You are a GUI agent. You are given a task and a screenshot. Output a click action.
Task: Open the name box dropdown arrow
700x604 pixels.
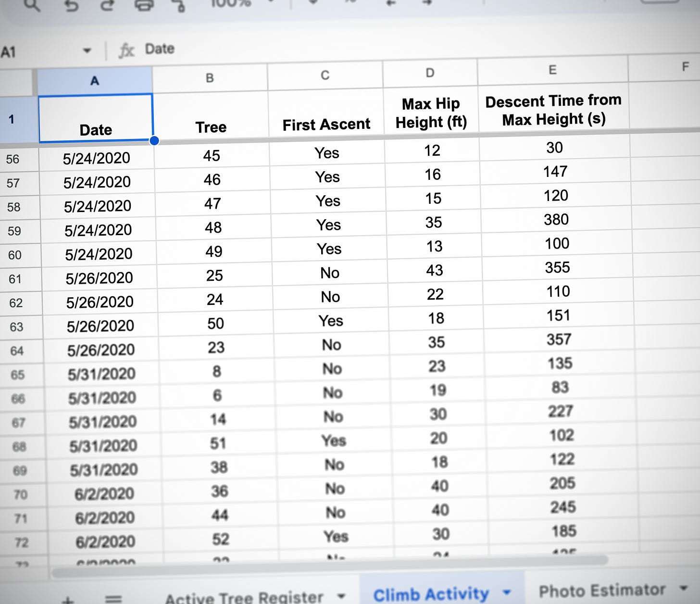pyautogui.click(x=87, y=50)
